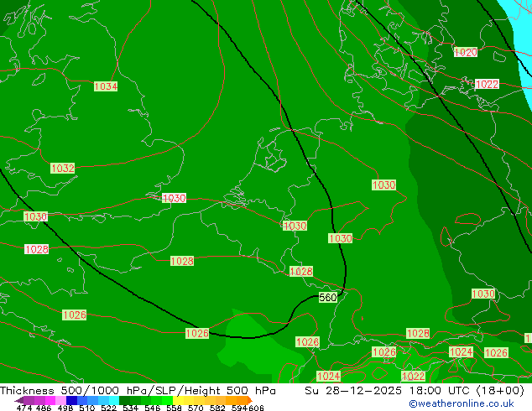Click the white-background 1022 label below 1020

(488, 84)
